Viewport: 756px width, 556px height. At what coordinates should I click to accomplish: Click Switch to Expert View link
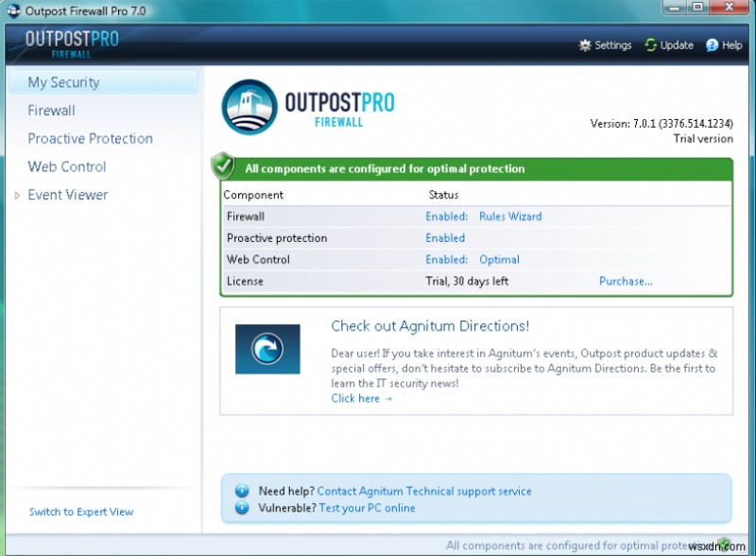point(81,513)
